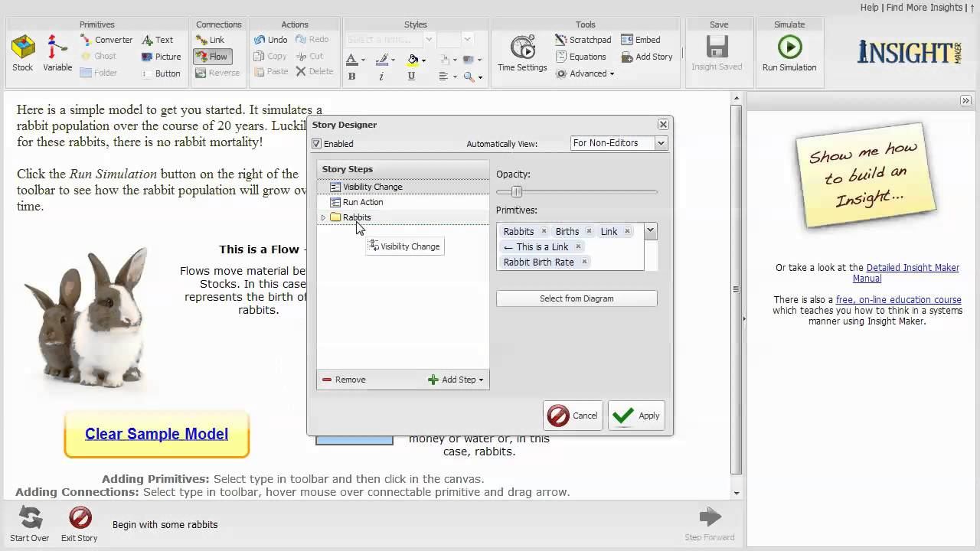Open the Primitives list dropdown arrow
The image size is (980, 551).
point(650,230)
